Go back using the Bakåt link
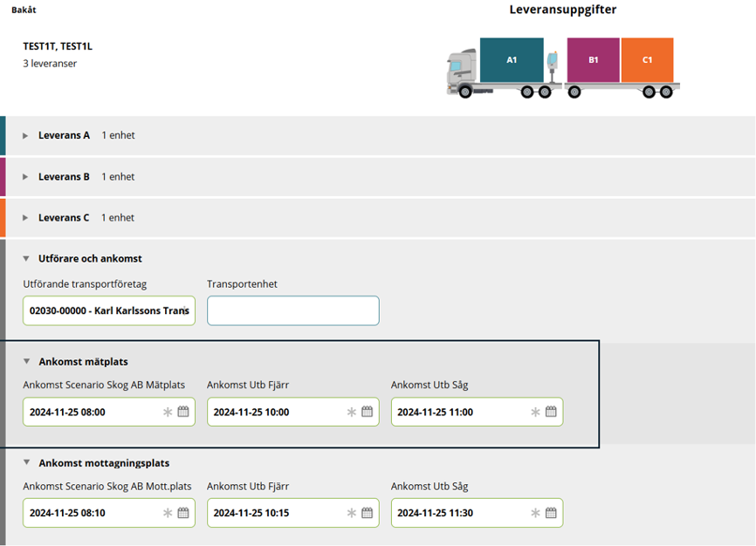The height and width of the screenshot is (546, 756). point(24,10)
